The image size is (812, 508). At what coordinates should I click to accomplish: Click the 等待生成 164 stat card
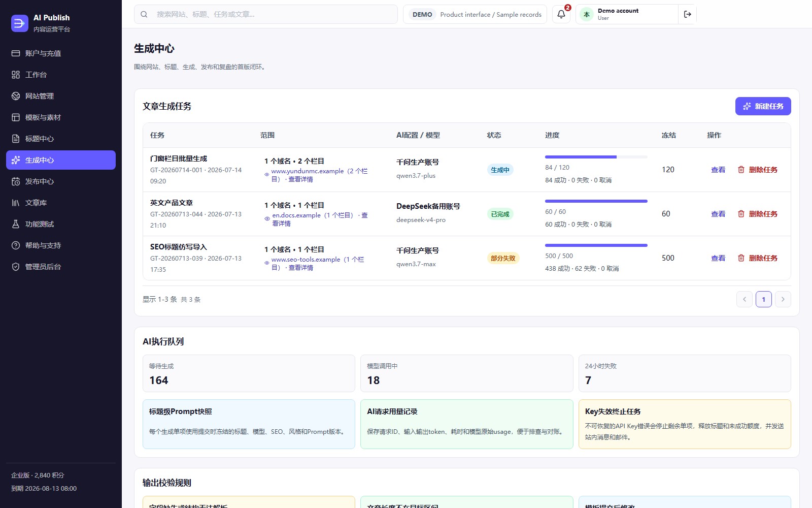coord(249,373)
